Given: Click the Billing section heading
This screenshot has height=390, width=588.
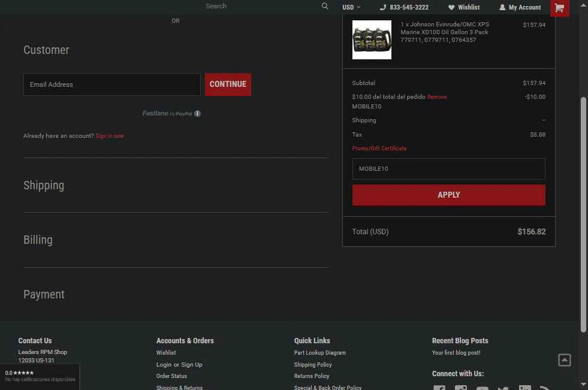Looking at the screenshot, I should (x=38, y=240).
